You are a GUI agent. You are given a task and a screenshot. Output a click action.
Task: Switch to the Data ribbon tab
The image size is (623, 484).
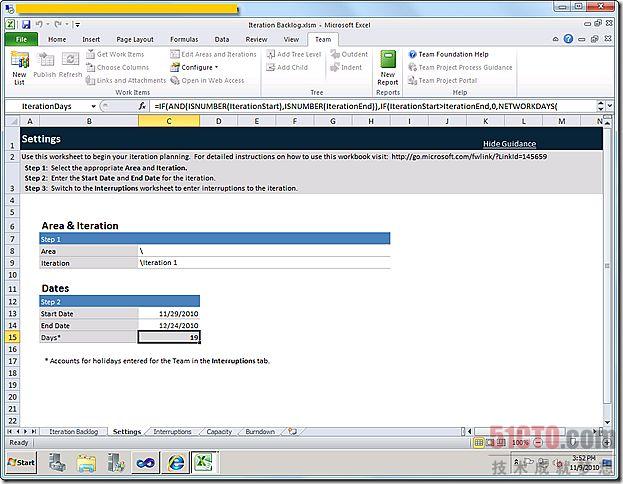(x=222, y=39)
